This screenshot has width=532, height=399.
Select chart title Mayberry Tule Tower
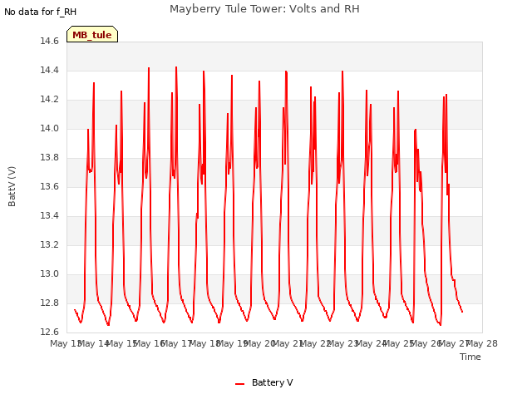pyautogui.click(x=264, y=9)
